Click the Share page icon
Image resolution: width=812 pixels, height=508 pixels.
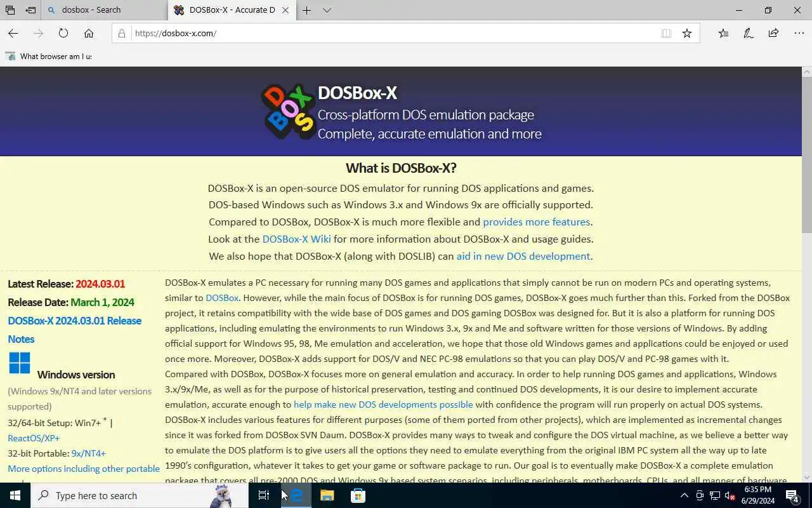click(x=773, y=33)
